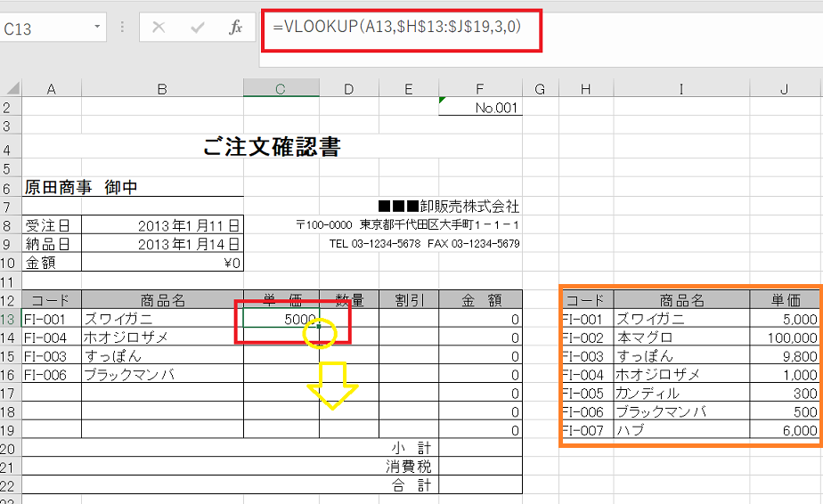Click ホオジロザメ in order column B
This screenshot has height=504, width=823.
162,337
